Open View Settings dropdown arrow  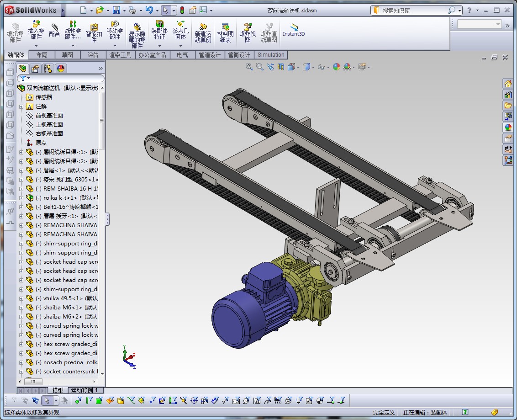(x=369, y=67)
